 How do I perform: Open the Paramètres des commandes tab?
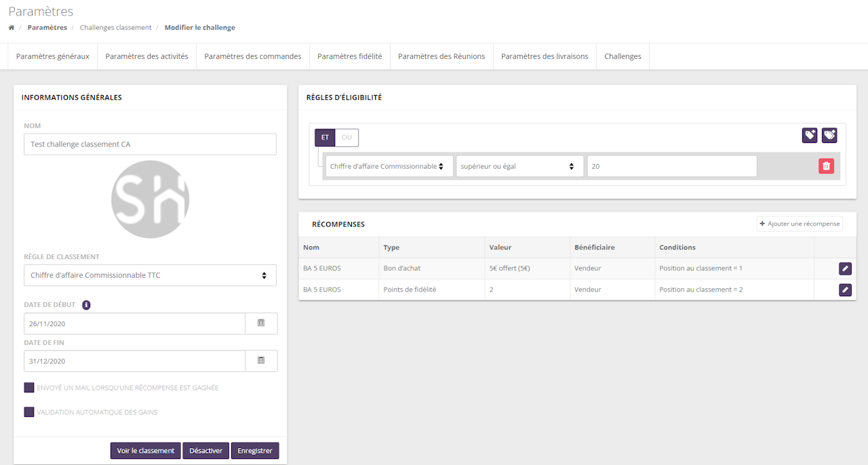pyautogui.click(x=252, y=56)
